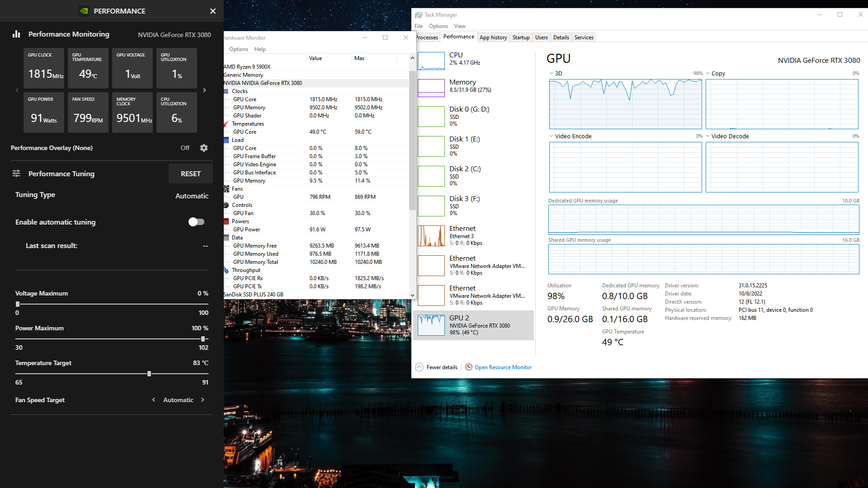
Task: Click the Controls category icon
Action: [226, 205]
